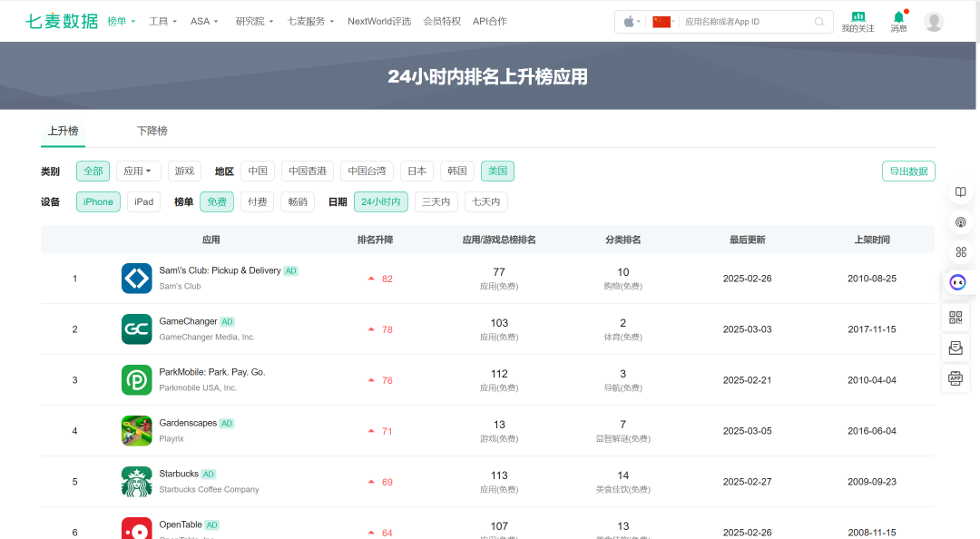The width and height of the screenshot is (980, 539).
Task: Click the 排名升降 column header
Action: click(x=375, y=240)
